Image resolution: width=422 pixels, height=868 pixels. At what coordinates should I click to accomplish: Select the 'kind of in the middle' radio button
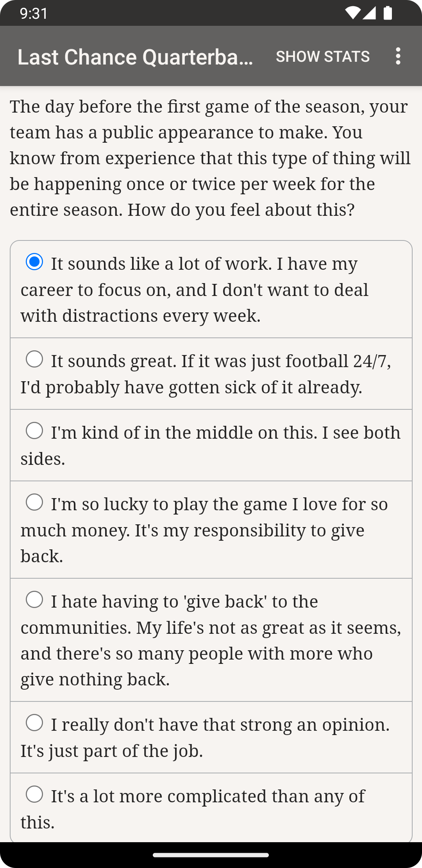[34, 431]
